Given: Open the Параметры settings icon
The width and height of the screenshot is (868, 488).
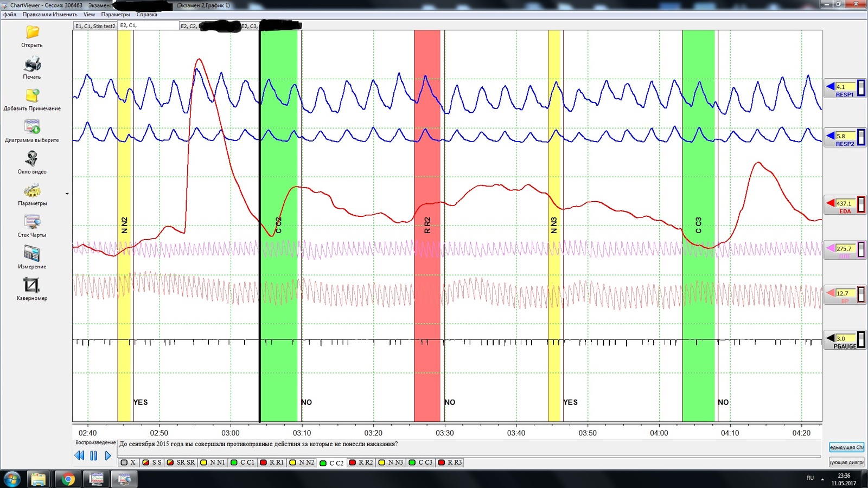Looking at the screenshot, I should [x=33, y=190].
